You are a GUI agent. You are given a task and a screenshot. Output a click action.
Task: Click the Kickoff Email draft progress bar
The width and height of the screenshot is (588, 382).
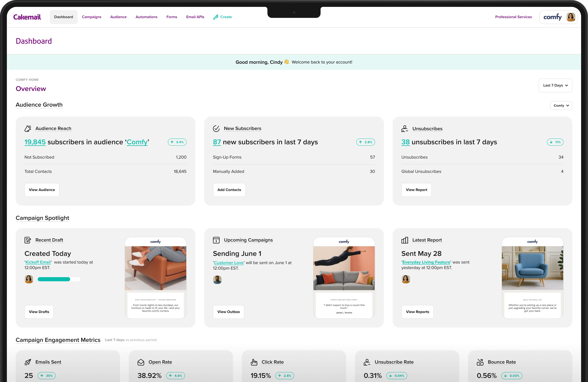pyautogui.click(x=59, y=279)
